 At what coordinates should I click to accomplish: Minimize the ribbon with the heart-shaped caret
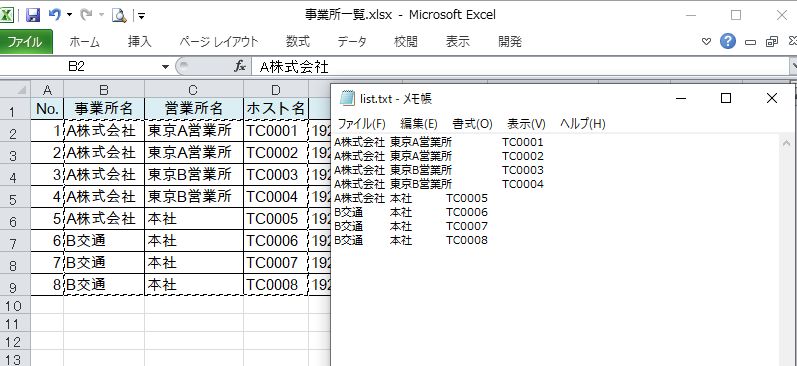coord(706,42)
